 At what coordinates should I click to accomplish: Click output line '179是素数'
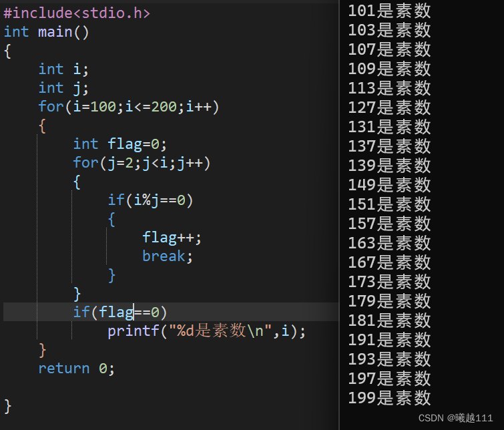(x=389, y=301)
